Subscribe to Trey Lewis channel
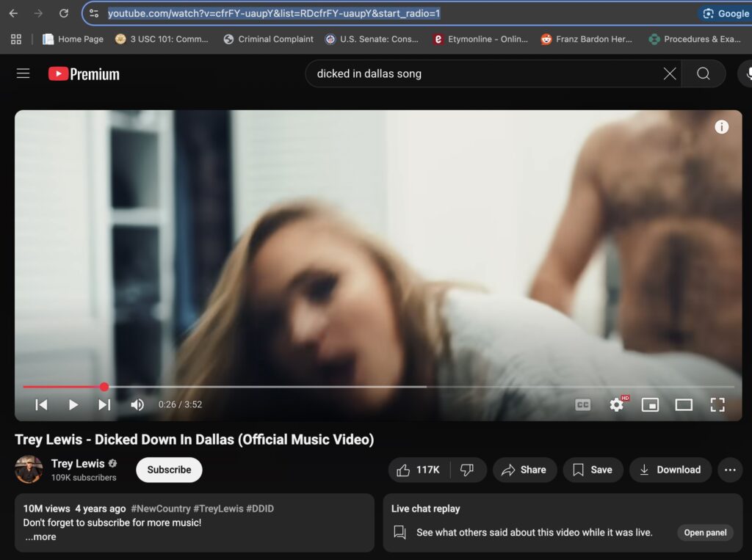 (169, 470)
